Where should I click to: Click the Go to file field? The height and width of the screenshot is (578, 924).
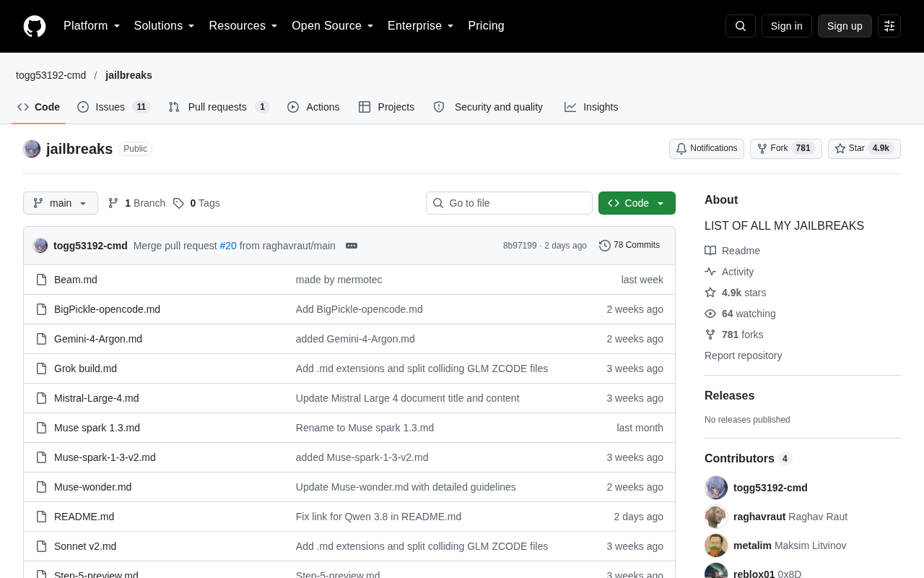[x=509, y=203]
